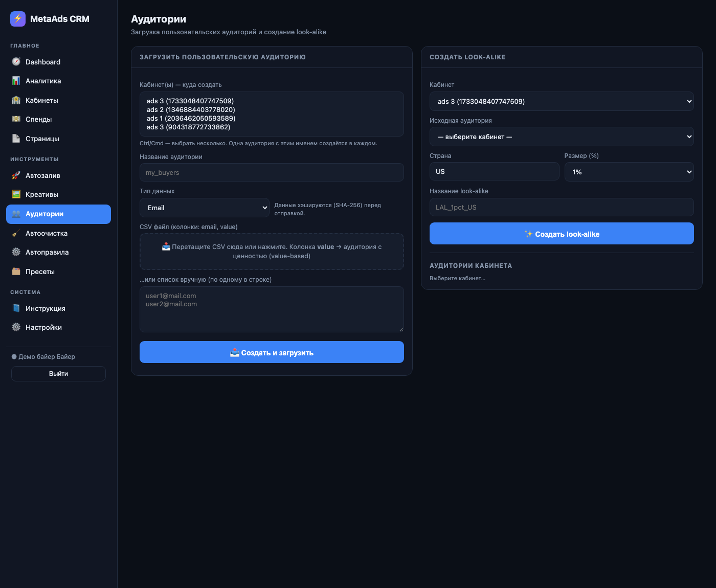Screen dimensions: 716x588
Task: Click the Автоочистка broom icon
Action: [16, 233]
